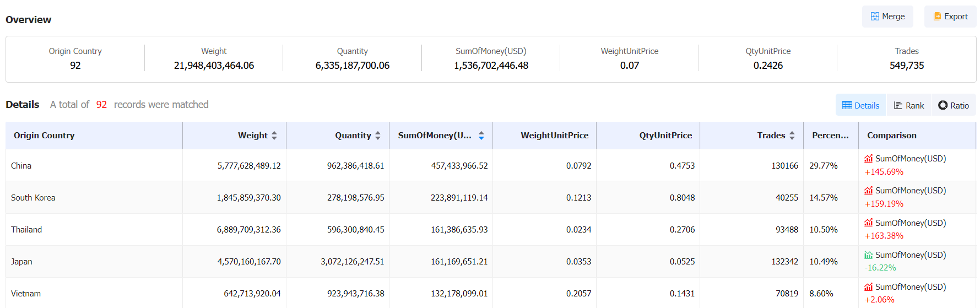Image resolution: width=980 pixels, height=308 pixels.
Task: Switch to the Details view tab
Action: (x=860, y=105)
